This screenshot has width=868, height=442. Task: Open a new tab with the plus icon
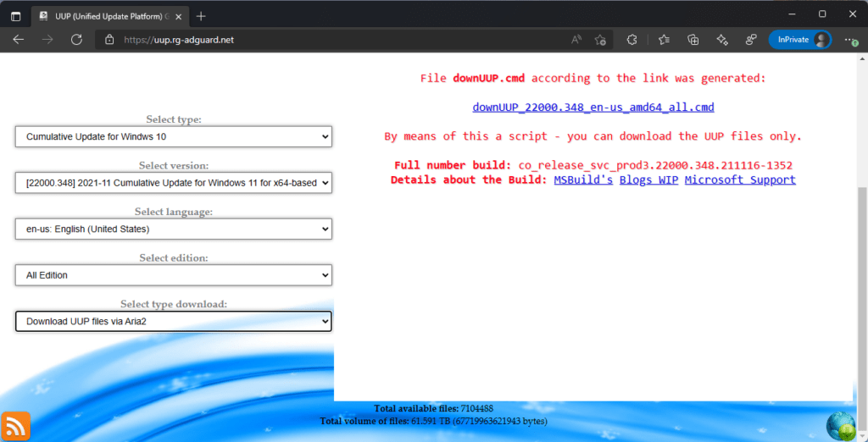tap(201, 16)
